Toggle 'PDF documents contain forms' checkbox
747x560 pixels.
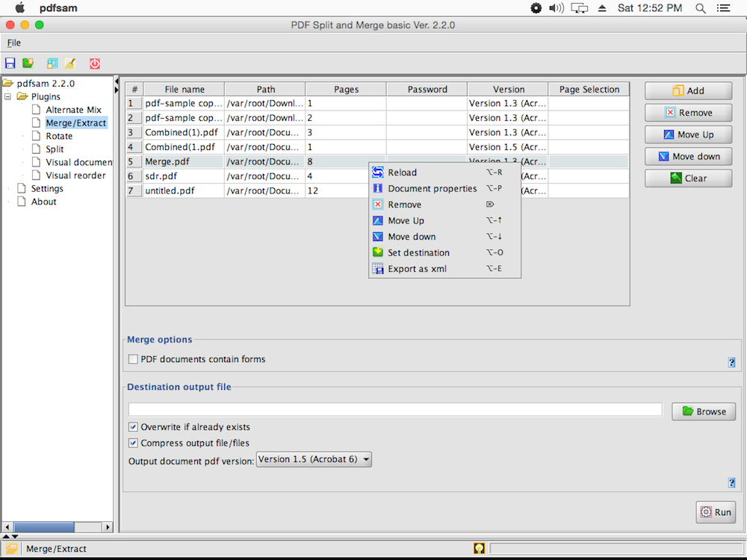coord(133,359)
